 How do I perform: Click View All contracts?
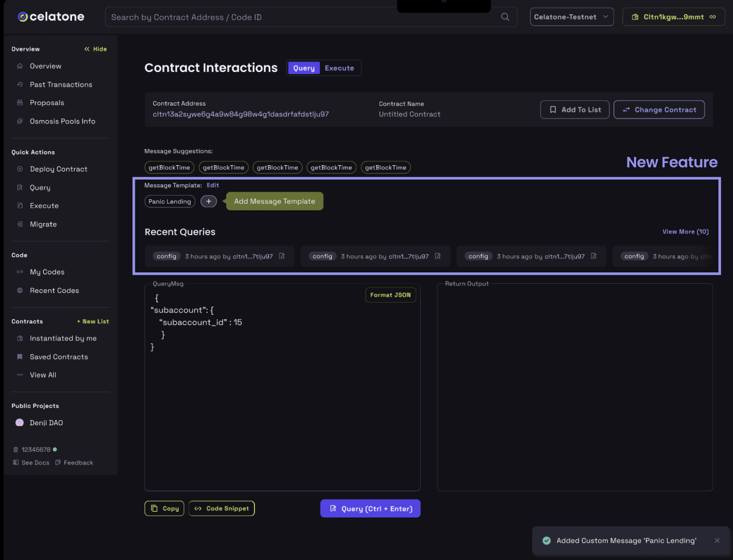tap(43, 375)
